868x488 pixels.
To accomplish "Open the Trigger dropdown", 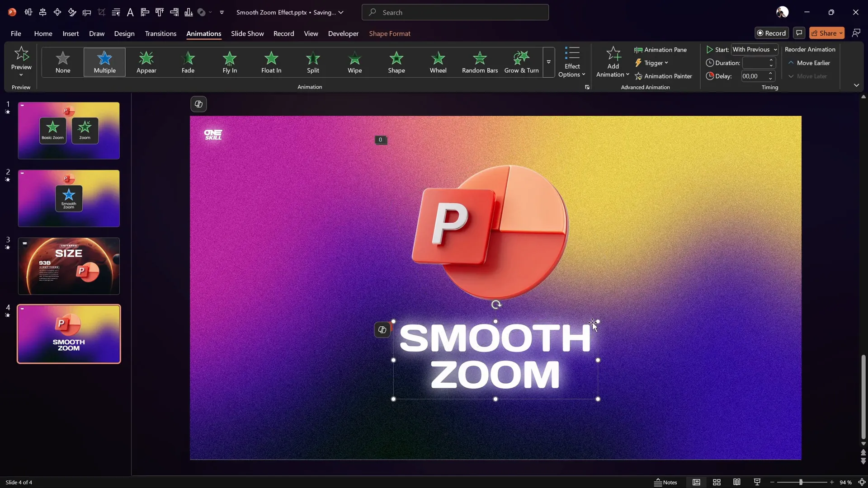I will [x=651, y=63].
